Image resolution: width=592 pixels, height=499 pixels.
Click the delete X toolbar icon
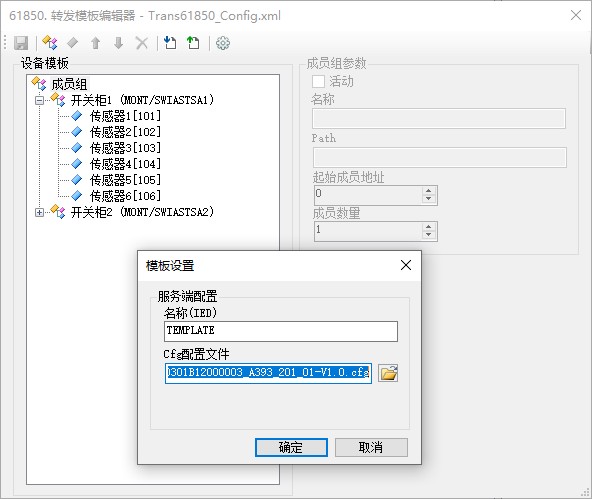point(142,43)
